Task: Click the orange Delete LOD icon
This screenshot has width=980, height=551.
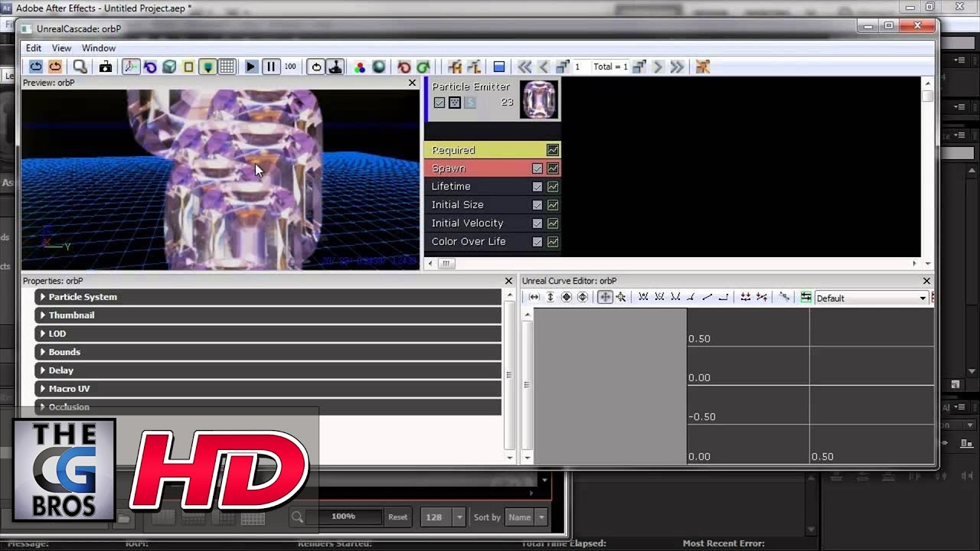Action: [702, 67]
